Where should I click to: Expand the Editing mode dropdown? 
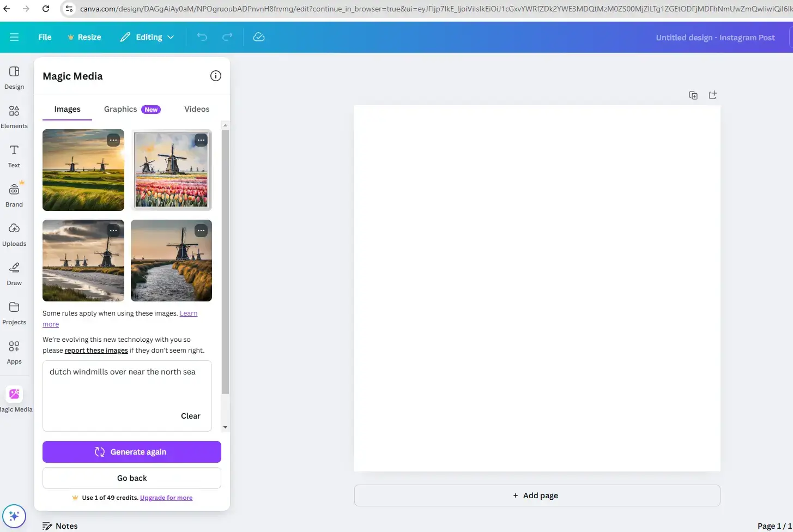[x=147, y=37]
